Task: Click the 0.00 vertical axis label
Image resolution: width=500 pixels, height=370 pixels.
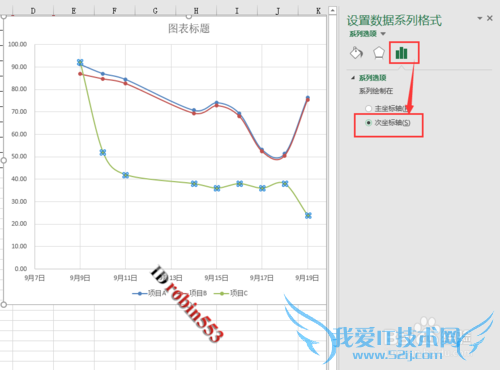Action: 21,269
